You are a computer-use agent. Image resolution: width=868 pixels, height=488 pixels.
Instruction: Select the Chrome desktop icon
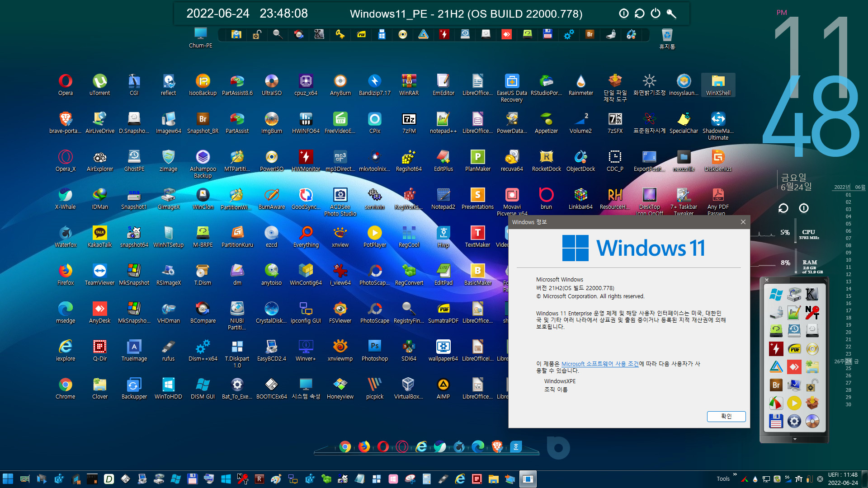pos(66,389)
